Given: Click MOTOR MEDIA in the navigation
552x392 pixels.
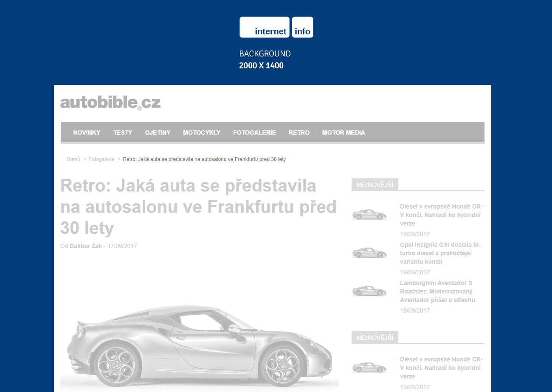Looking at the screenshot, I should tap(344, 133).
